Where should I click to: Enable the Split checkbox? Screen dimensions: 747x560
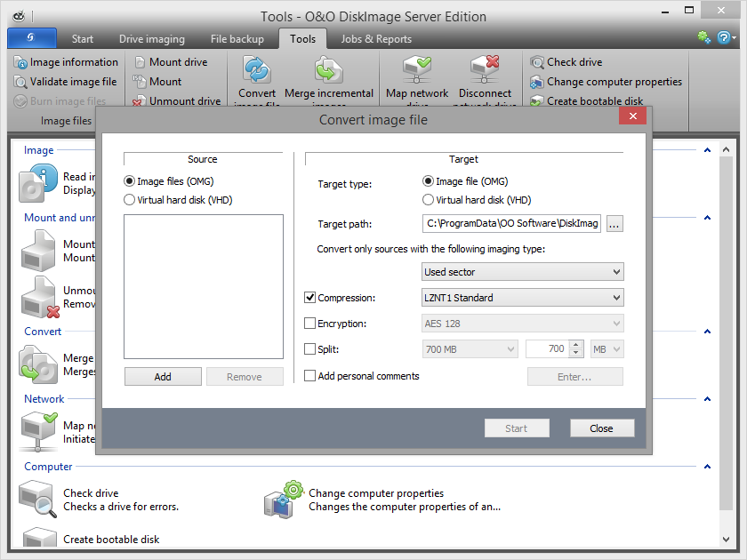tap(309, 349)
